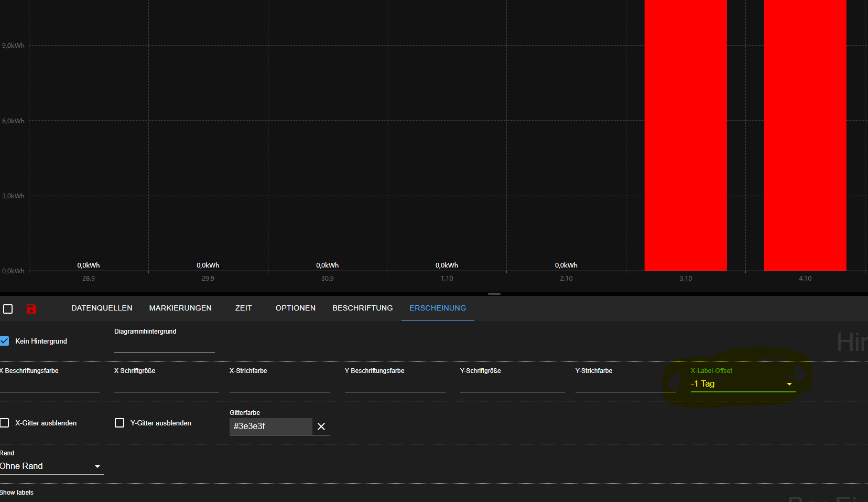
Task: Click the red save icon
Action: click(31, 309)
